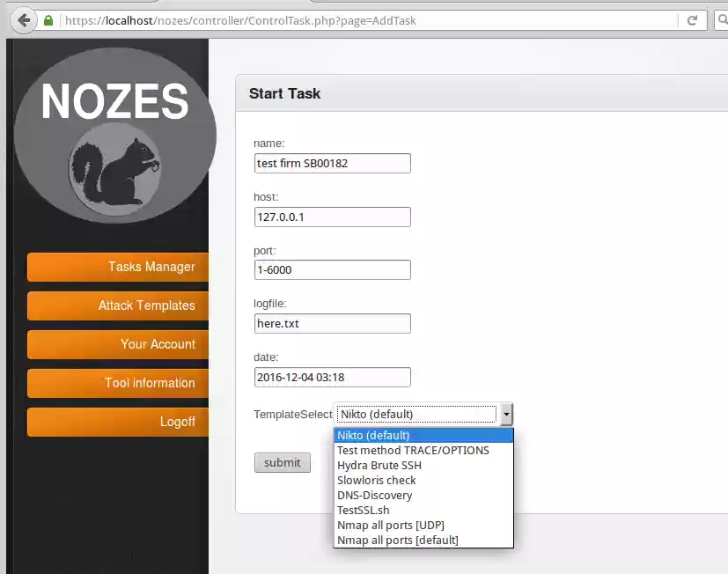Reload the page with the refresh icon

click(692, 19)
